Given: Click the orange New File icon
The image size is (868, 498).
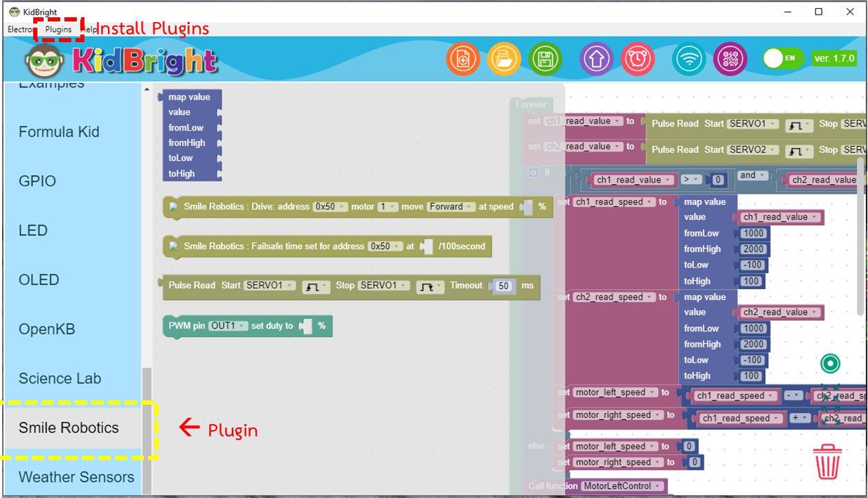Looking at the screenshot, I should coord(463,59).
